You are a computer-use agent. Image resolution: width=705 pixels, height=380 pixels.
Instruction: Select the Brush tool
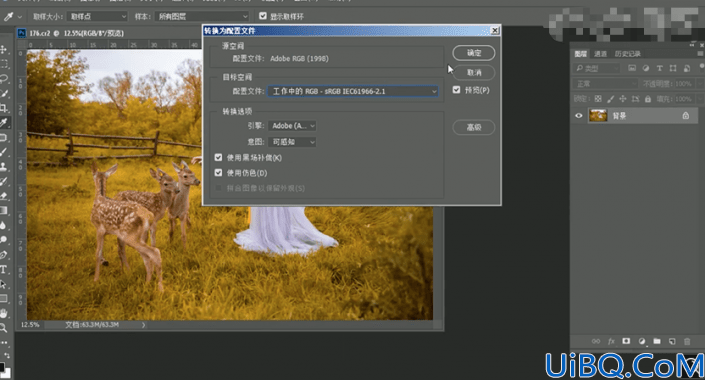[4, 152]
